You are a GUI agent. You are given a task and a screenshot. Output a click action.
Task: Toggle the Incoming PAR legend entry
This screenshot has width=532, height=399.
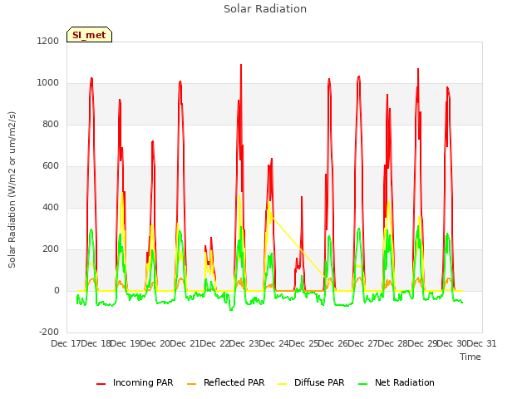coord(135,382)
